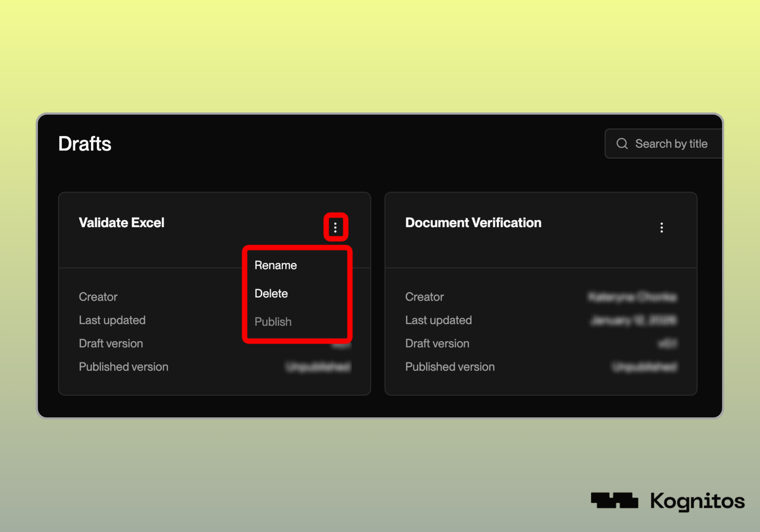Click the Drafts page heading

click(85, 144)
